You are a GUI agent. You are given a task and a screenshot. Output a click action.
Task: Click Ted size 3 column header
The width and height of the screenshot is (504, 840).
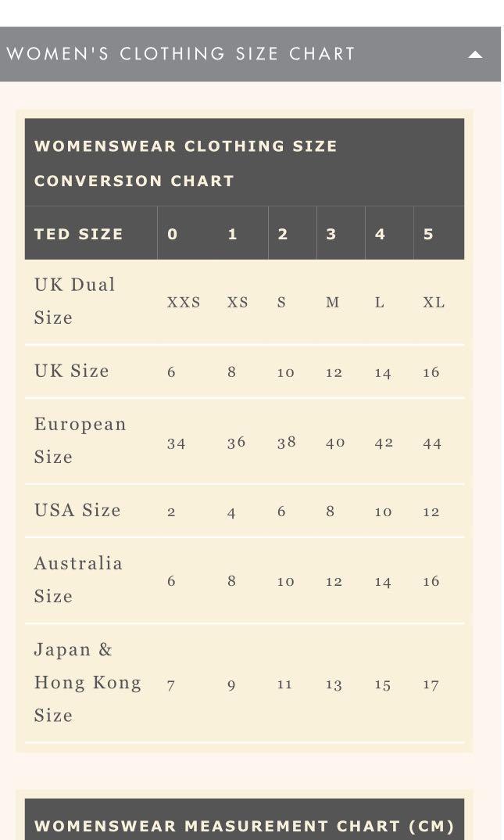[x=331, y=234]
